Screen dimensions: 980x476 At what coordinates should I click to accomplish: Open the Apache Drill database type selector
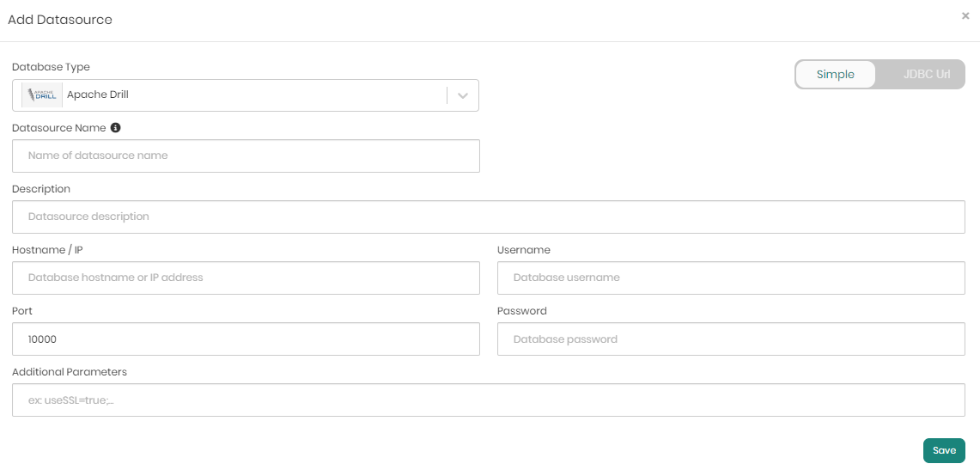pyautogui.click(x=232, y=95)
